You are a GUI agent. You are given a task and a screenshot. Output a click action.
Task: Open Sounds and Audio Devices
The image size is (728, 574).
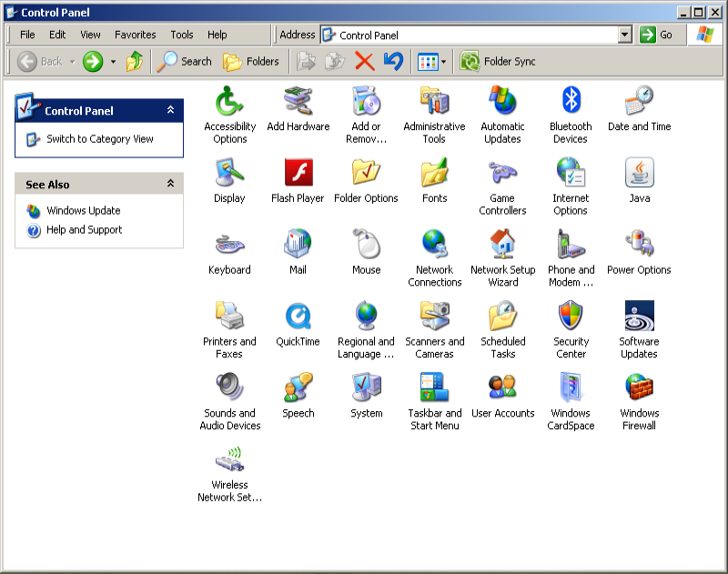point(230,401)
